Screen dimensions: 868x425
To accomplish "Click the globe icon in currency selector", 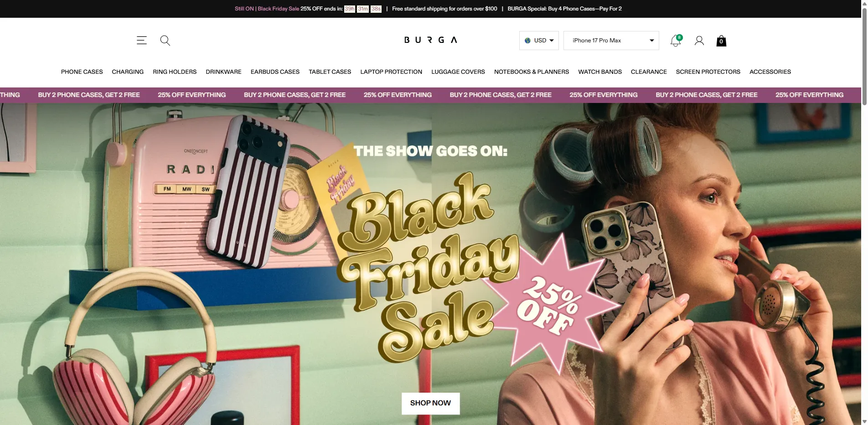I will pyautogui.click(x=527, y=41).
